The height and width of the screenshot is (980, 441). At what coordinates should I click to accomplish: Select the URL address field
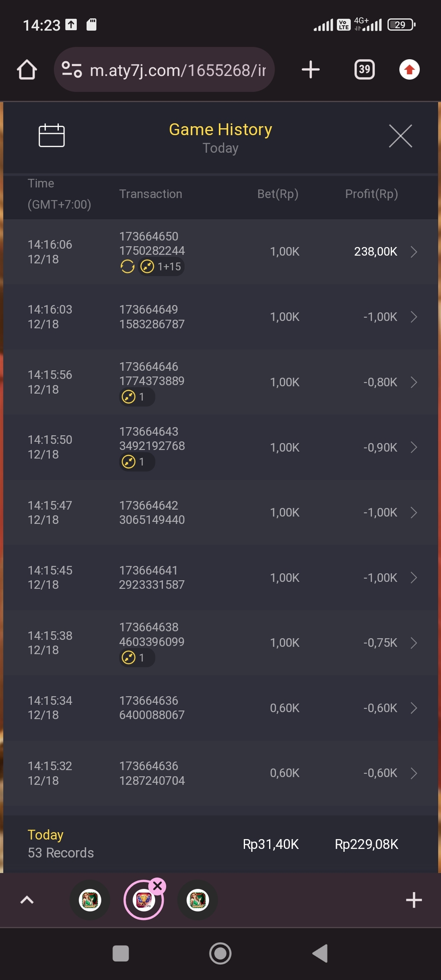pyautogui.click(x=178, y=70)
